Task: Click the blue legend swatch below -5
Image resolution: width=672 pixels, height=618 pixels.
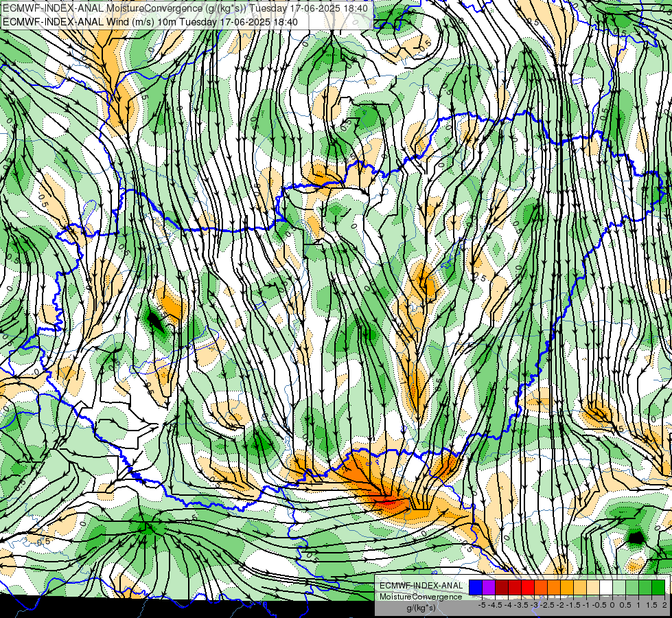Action: coord(476,588)
